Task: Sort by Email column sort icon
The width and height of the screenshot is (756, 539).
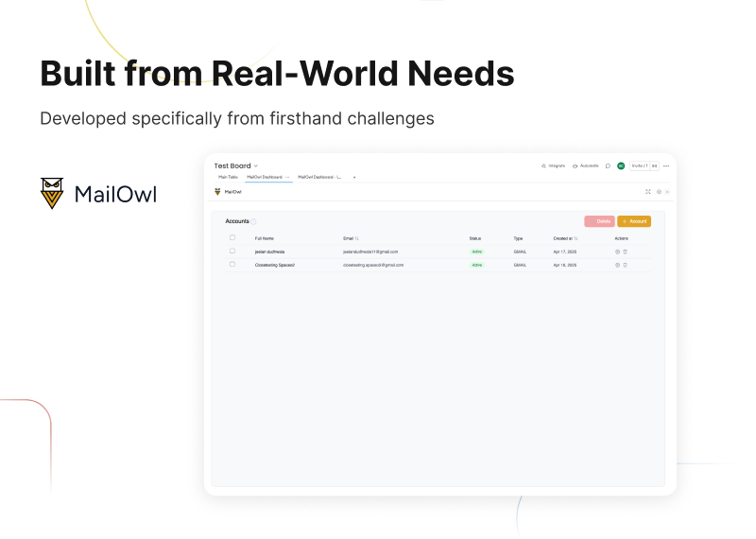Action: pos(357,238)
